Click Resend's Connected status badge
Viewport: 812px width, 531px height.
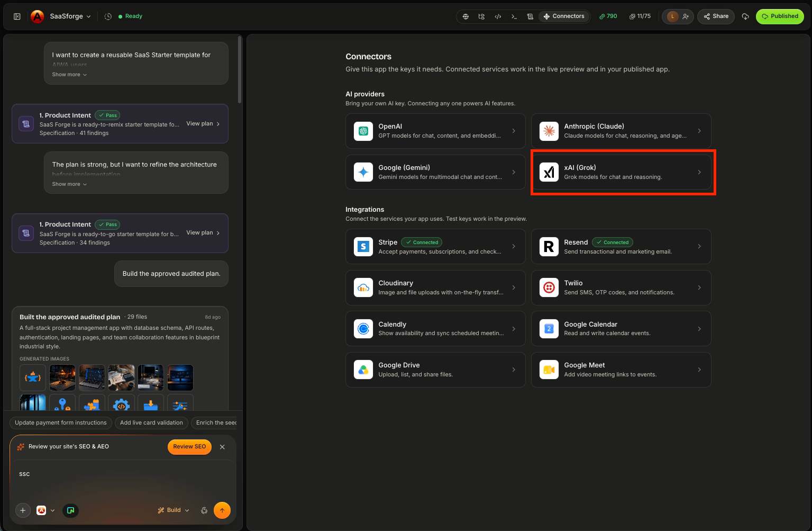coord(613,242)
